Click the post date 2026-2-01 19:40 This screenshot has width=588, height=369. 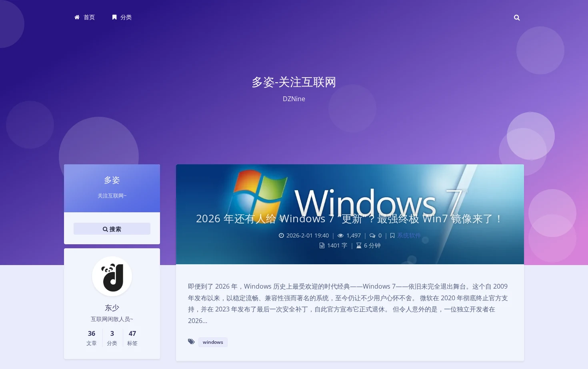(x=308, y=235)
